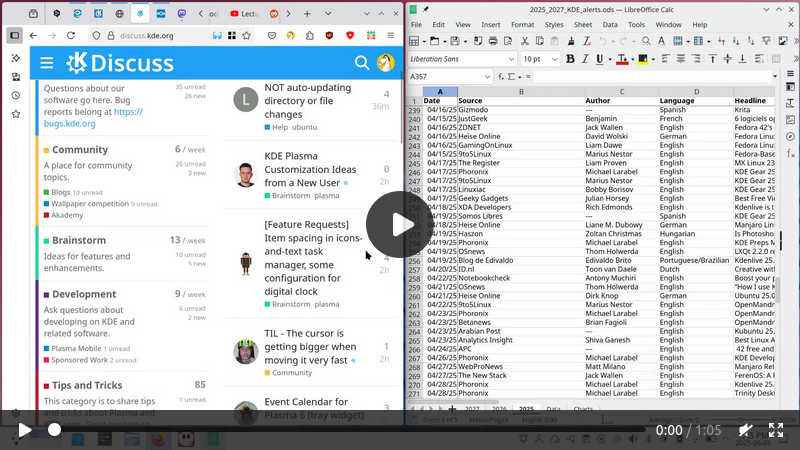800x450 pixels.
Task: Open the Navigator deck in Calc sidebar
Action: coord(790,136)
